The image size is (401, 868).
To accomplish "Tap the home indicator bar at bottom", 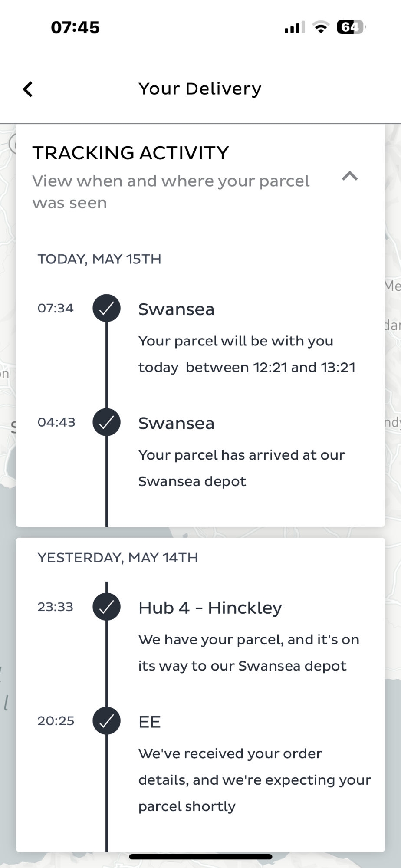I will [200, 857].
